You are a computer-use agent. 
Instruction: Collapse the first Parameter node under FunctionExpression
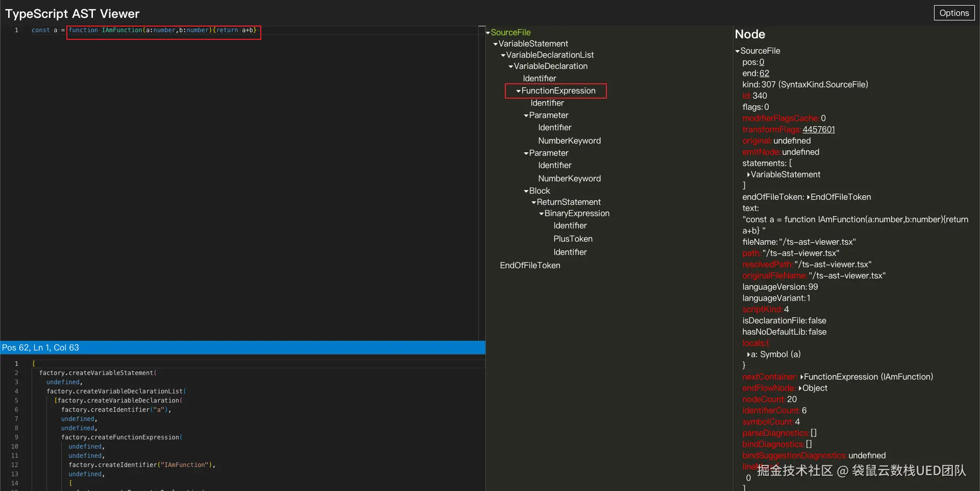click(x=526, y=115)
